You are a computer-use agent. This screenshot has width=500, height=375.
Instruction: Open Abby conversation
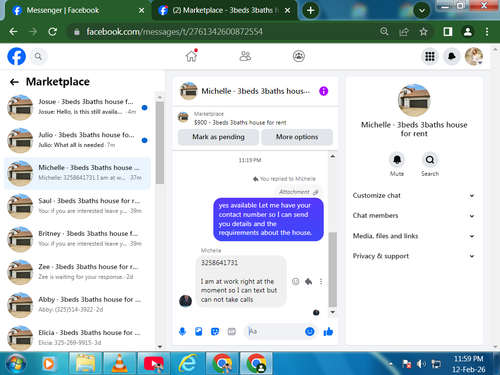(x=77, y=305)
